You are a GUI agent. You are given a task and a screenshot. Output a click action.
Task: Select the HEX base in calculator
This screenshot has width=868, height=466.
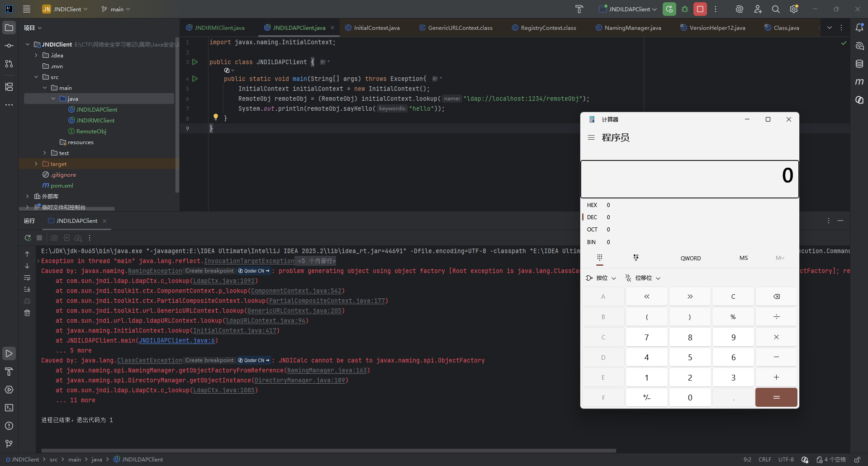pos(689,205)
